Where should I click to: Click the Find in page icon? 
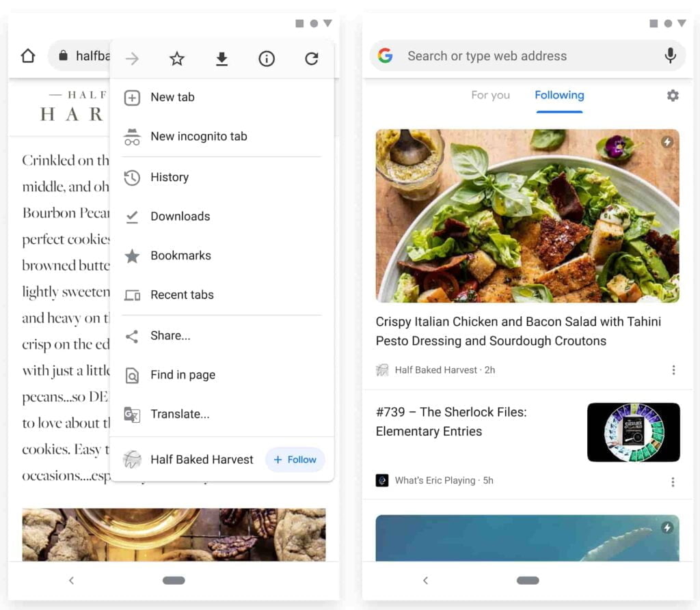[132, 375]
